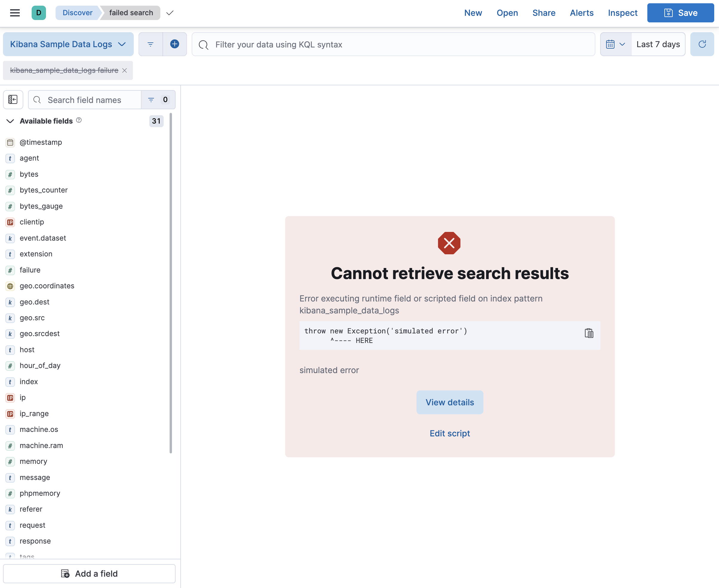Click the Save button
Screen dimensions: 719x588
tap(681, 13)
